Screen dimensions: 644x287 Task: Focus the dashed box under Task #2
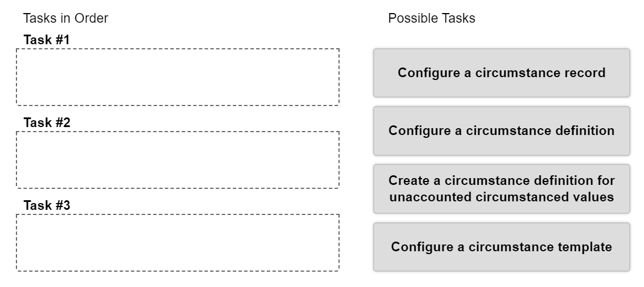178,159
